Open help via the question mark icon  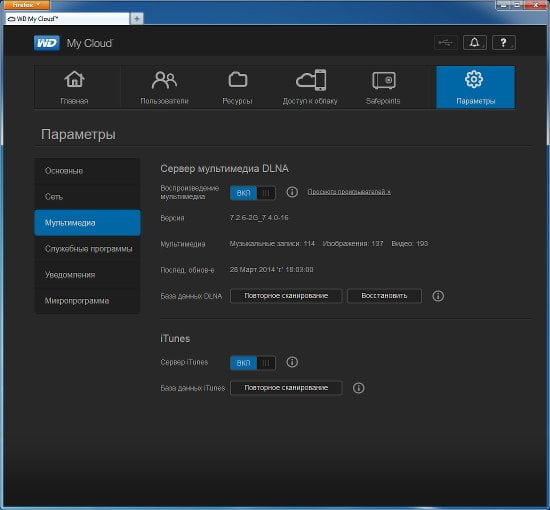(x=504, y=43)
